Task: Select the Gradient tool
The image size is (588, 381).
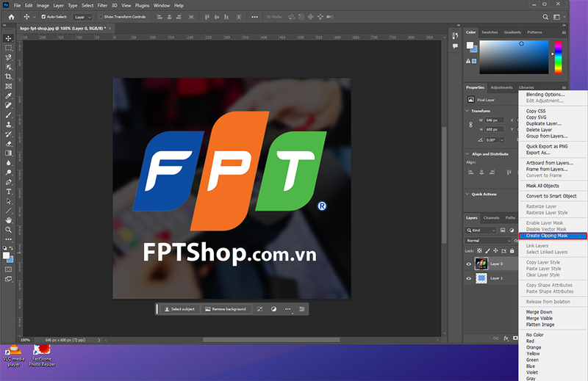Action: pos(8,153)
